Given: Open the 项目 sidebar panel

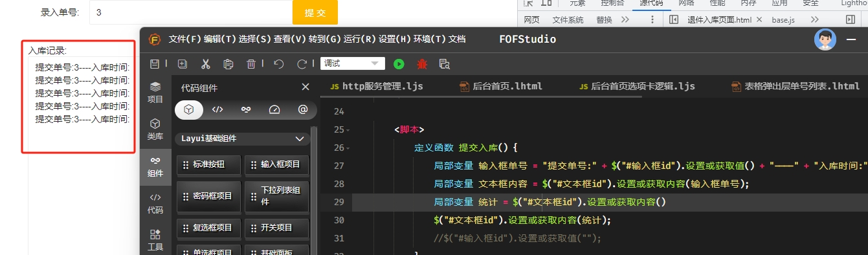Looking at the screenshot, I should pyautogui.click(x=155, y=93).
